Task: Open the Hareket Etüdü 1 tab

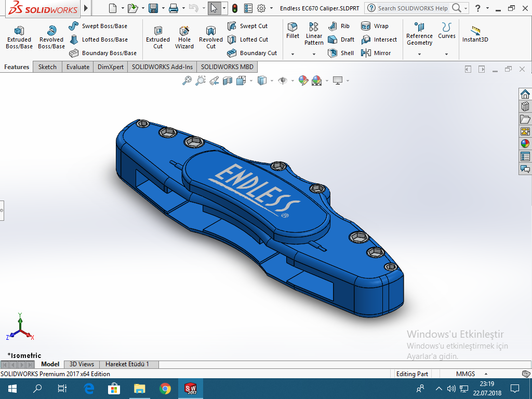Action: point(127,364)
